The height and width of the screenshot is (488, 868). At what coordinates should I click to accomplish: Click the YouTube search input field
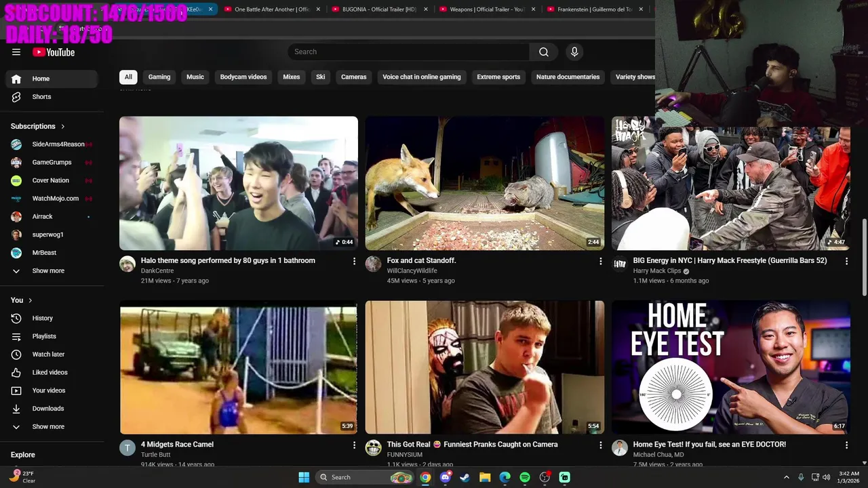coord(409,52)
